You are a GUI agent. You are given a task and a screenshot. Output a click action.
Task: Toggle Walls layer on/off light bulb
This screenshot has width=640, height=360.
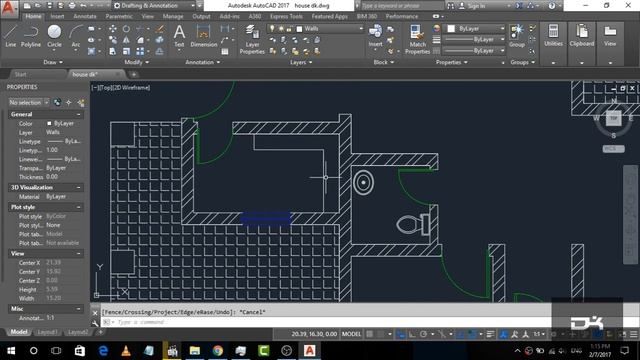coord(272,29)
